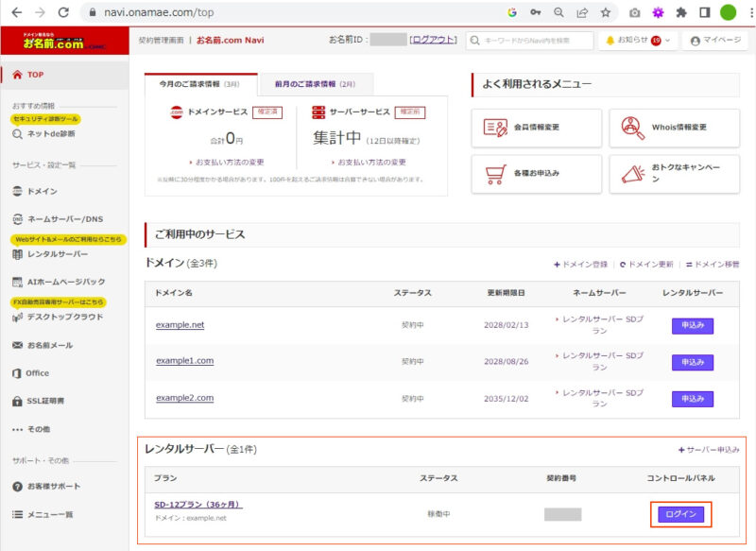Click 申込み button for example.net
Viewport: 756px width, 551px height.
[x=692, y=325]
